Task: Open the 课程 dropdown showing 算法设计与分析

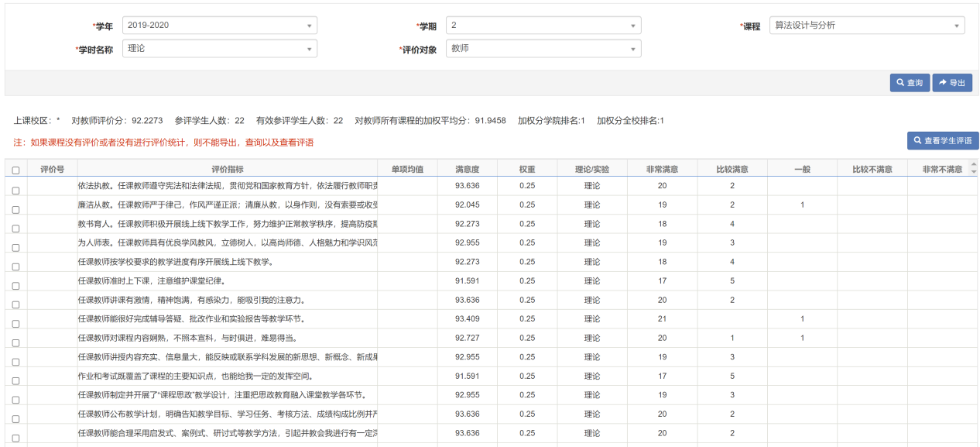Action: [867, 26]
